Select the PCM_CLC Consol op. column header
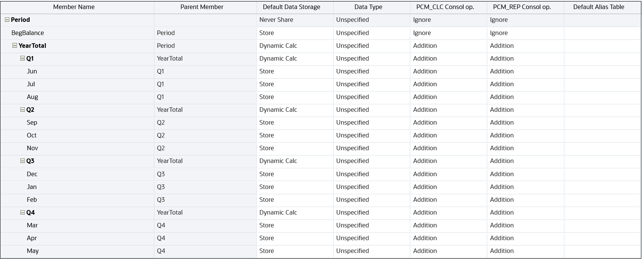Image resolution: width=644 pixels, height=259 pixels. coord(445,7)
